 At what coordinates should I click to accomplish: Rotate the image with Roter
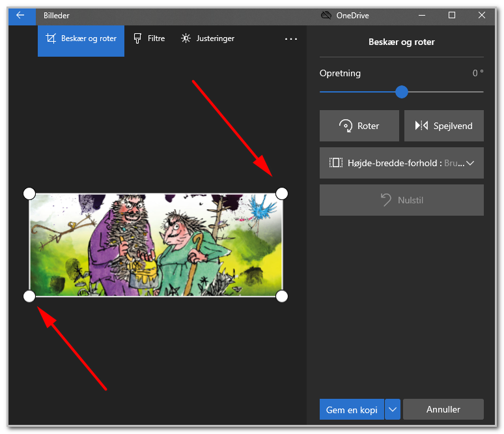click(x=359, y=126)
